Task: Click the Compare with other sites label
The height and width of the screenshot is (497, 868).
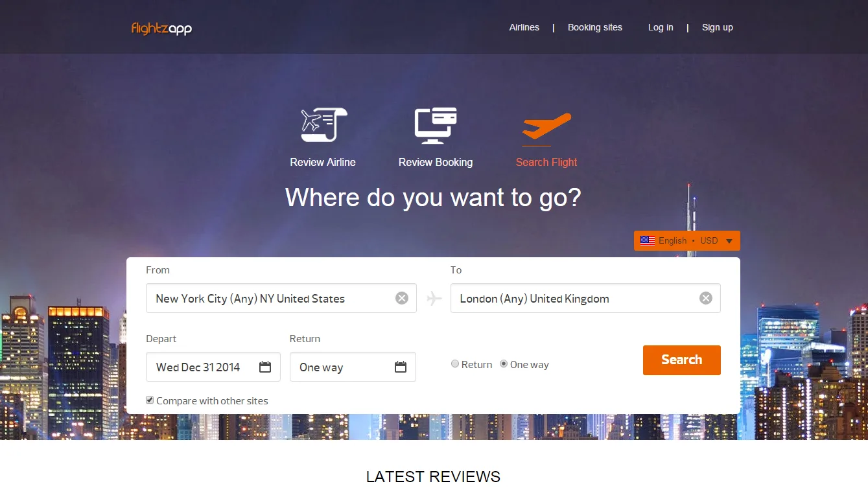Action: point(212,401)
